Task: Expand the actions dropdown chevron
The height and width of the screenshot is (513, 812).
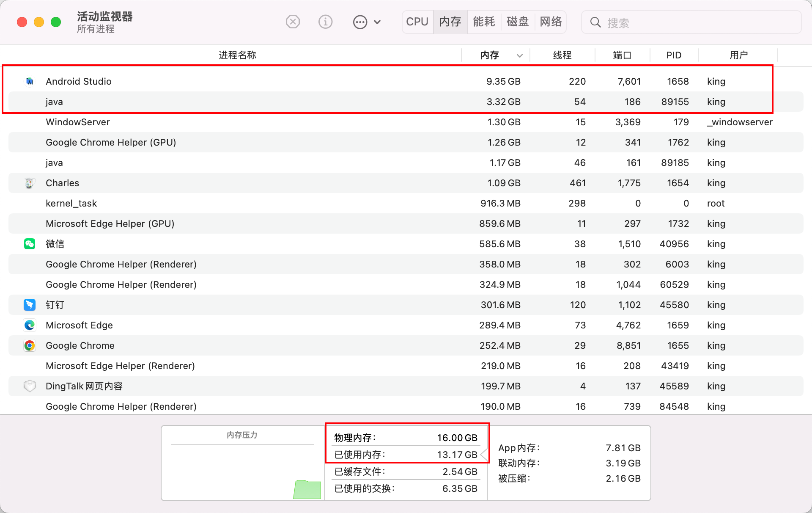Action: coord(378,22)
